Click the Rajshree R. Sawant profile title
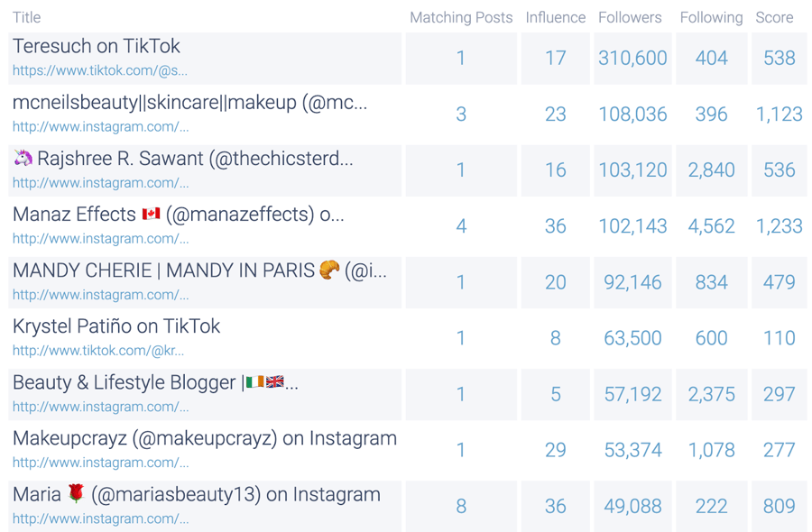Screen dimensions: 812x532 194,159
